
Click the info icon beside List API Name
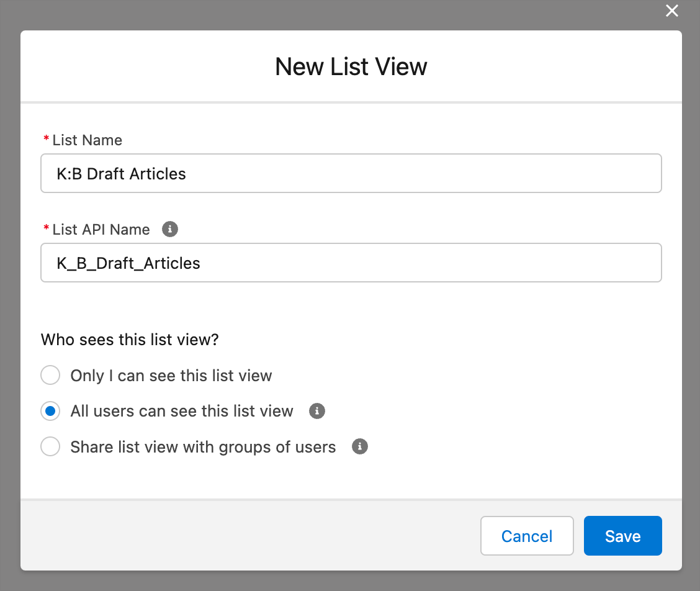pyautogui.click(x=169, y=229)
